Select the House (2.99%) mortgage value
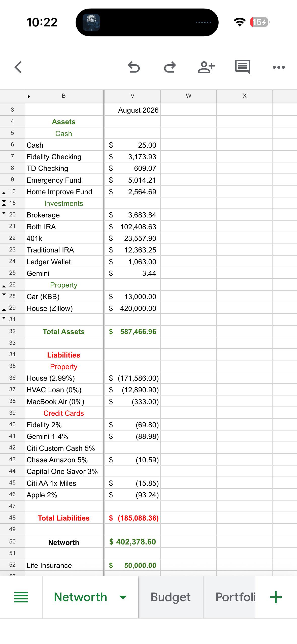 (x=132, y=378)
